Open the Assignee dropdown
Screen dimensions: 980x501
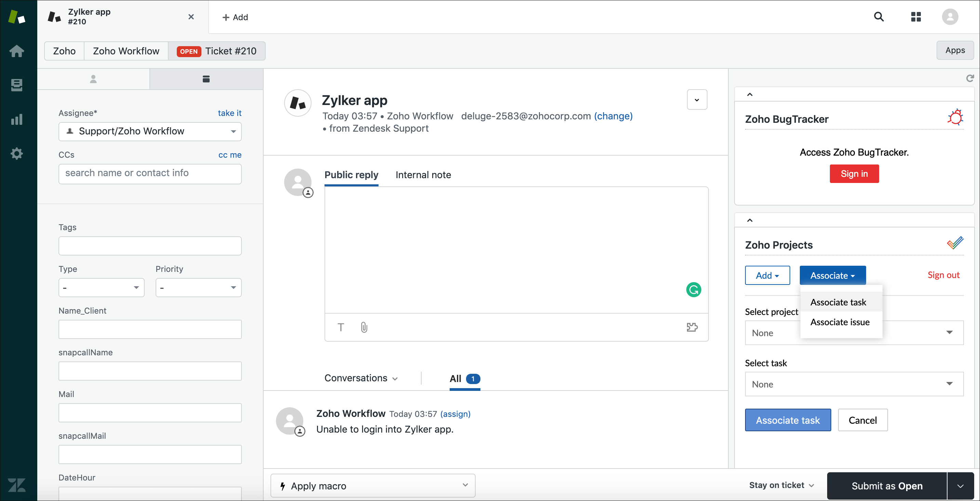point(150,132)
